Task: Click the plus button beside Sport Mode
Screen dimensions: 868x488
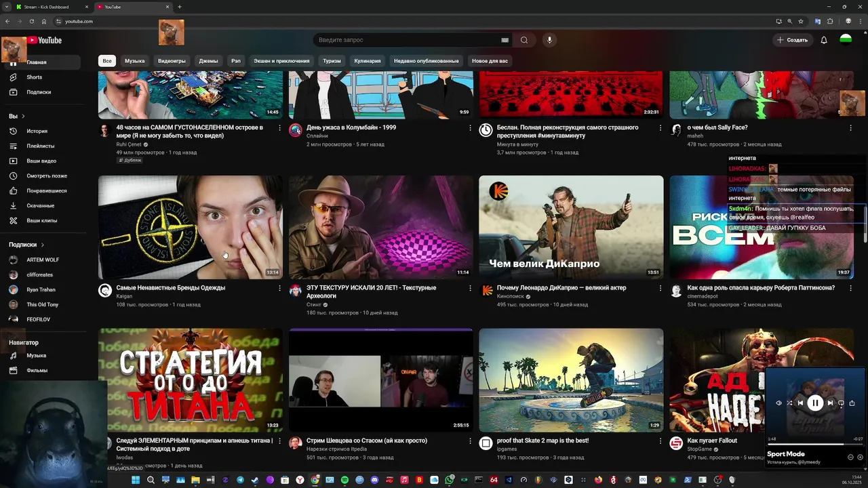Action: (860, 457)
